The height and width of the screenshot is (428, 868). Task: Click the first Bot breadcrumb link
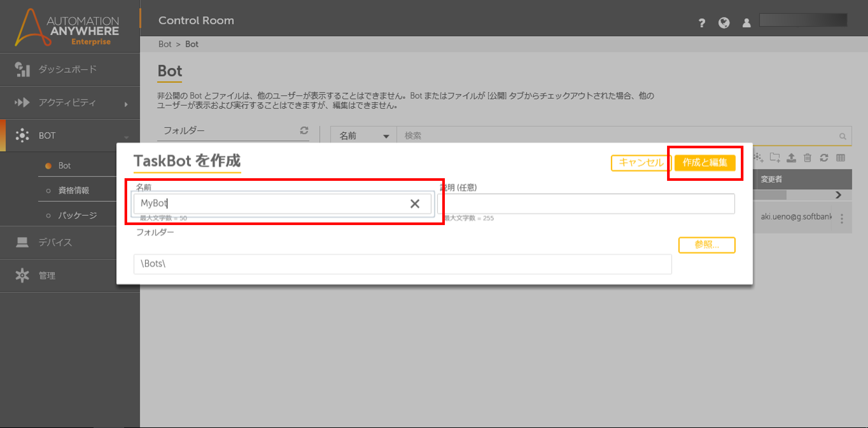165,44
